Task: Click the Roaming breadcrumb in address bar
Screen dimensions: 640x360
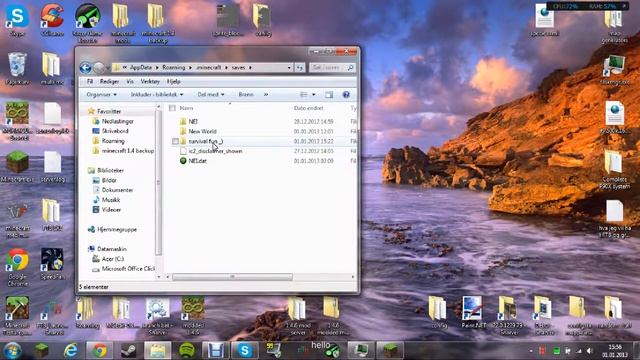Action: coord(173,68)
